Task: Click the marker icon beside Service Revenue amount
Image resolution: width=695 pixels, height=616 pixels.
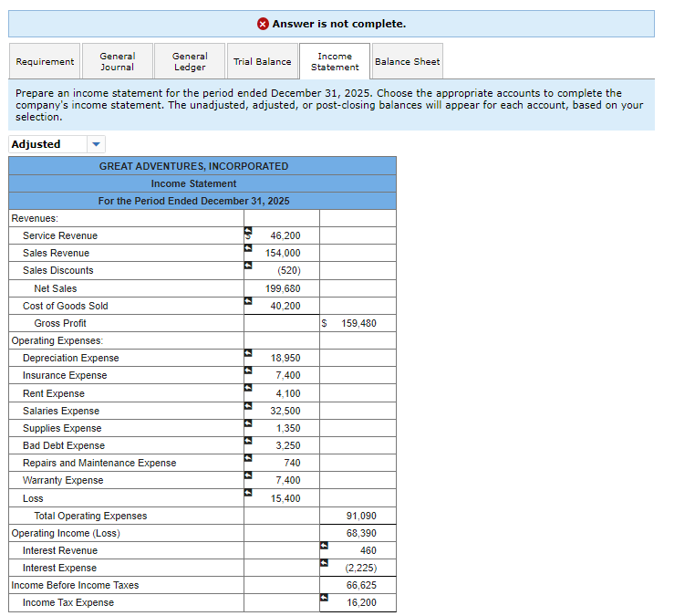Action: [248, 231]
